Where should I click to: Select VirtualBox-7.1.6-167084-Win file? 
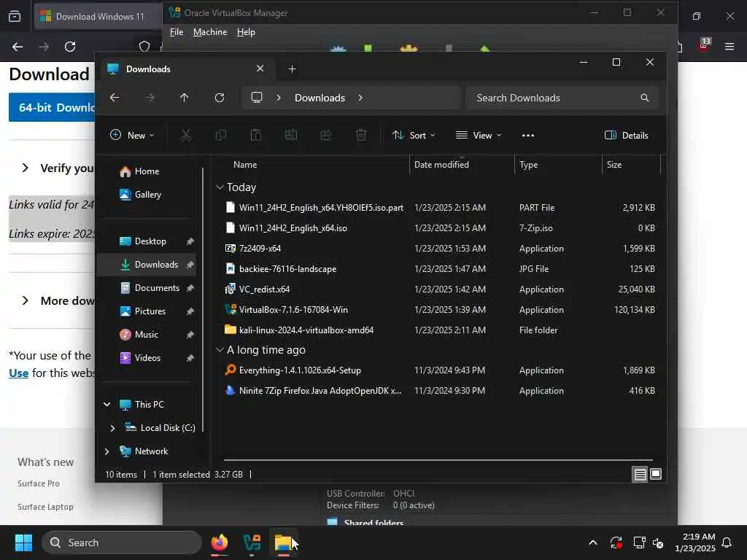click(293, 309)
